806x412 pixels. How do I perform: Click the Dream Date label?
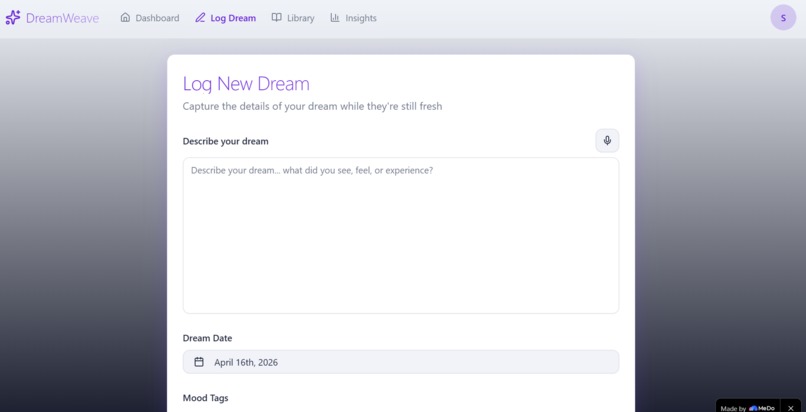[x=207, y=338]
